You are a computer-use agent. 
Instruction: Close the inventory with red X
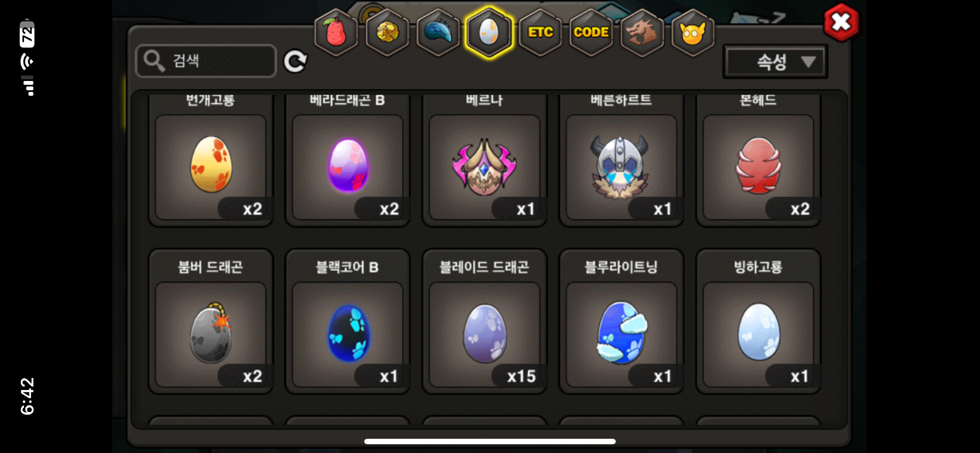pyautogui.click(x=841, y=22)
